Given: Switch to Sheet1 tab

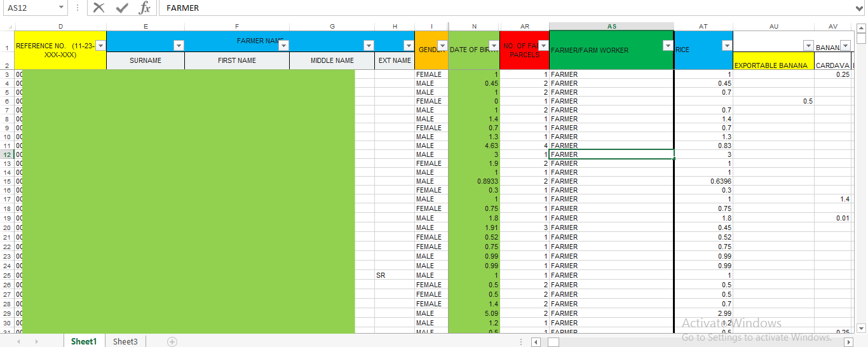Looking at the screenshot, I should tap(84, 341).
